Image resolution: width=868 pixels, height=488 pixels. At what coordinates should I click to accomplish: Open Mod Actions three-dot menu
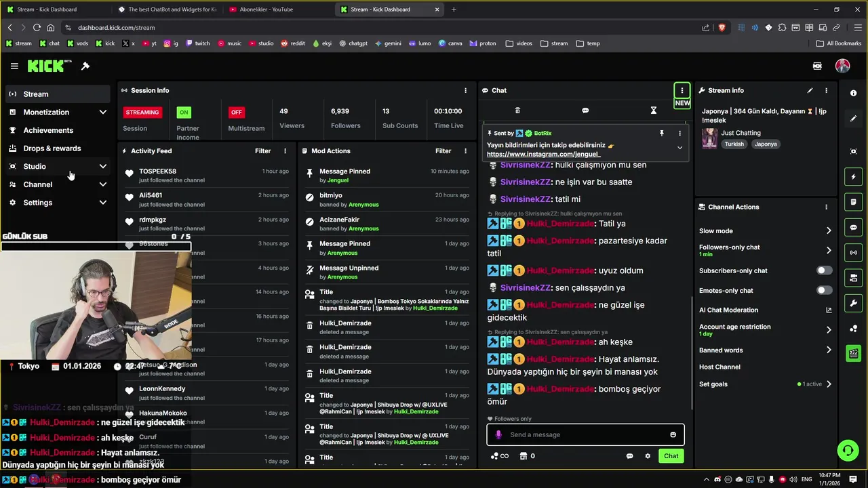click(465, 151)
